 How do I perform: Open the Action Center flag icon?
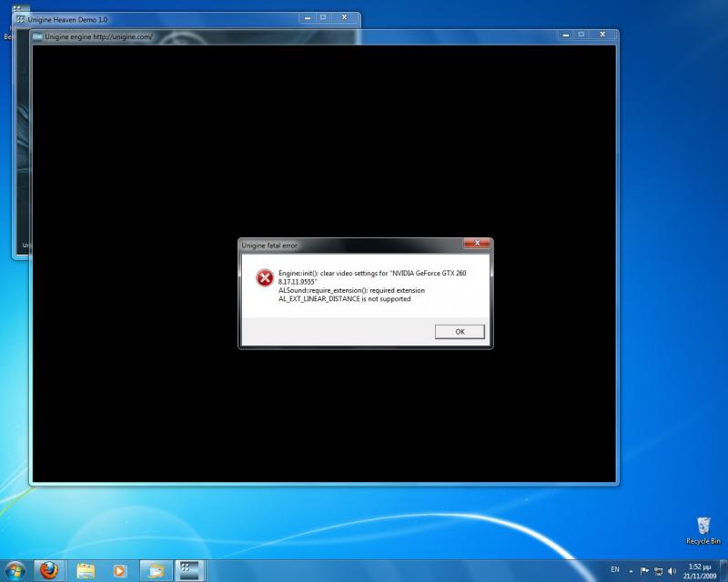point(644,571)
